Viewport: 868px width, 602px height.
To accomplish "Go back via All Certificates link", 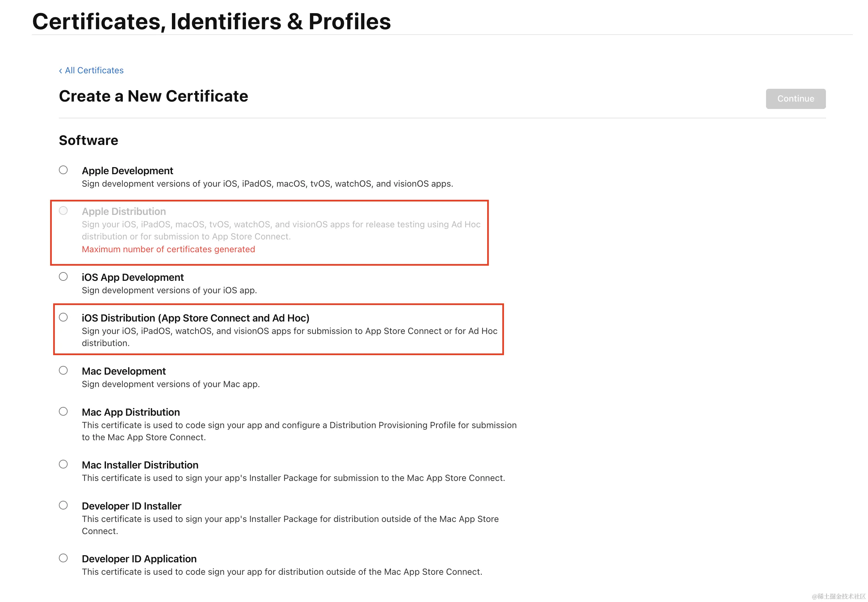I will tap(91, 71).
